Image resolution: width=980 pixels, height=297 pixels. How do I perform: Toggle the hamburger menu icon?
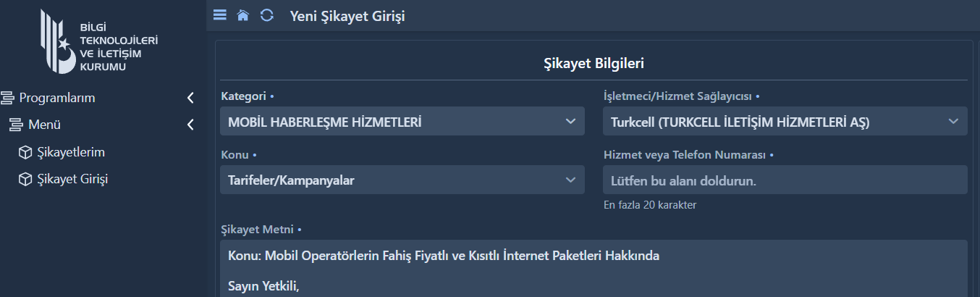[x=220, y=14]
